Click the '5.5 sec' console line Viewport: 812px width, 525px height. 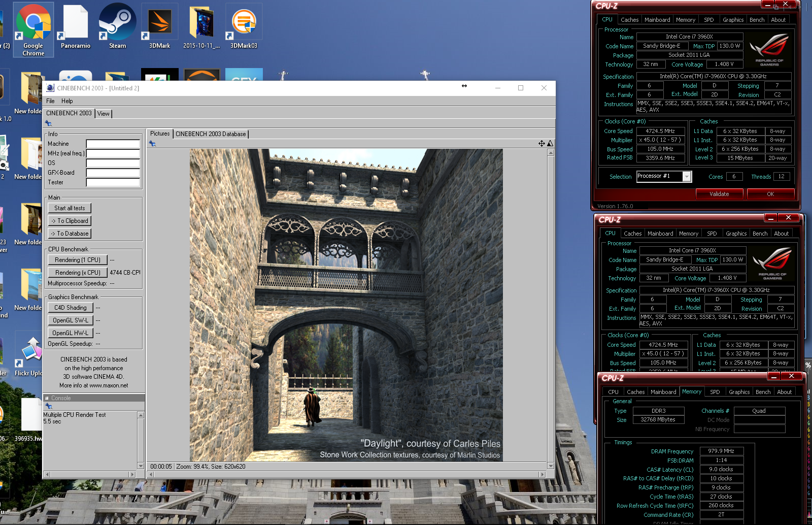pos(52,421)
